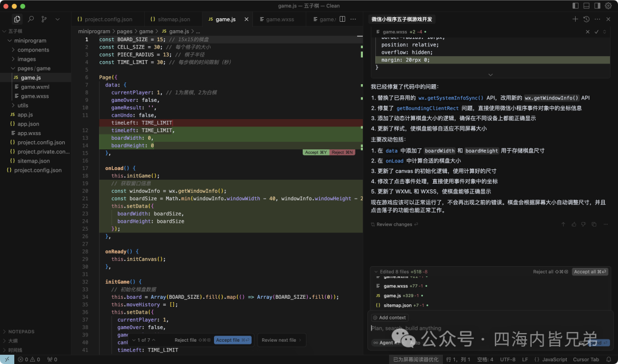Open the Search magnifier in sidebar
The height and width of the screenshot is (364, 618).
click(31, 19)
